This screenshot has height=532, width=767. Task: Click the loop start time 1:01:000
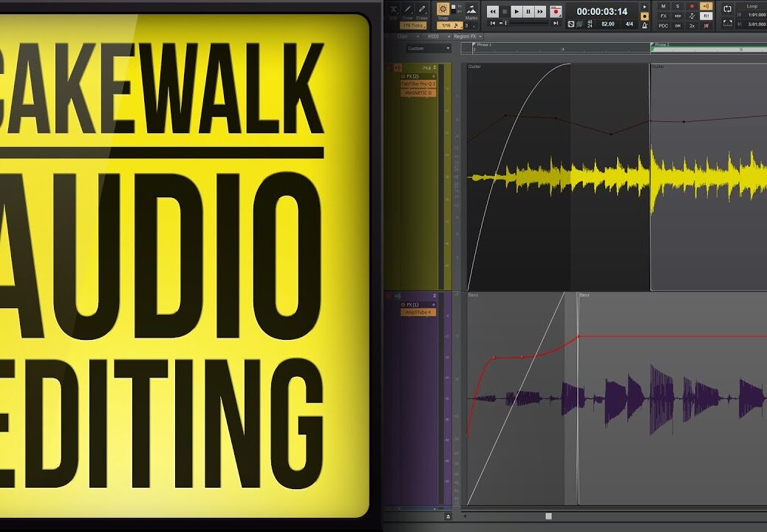coord(757,15)
